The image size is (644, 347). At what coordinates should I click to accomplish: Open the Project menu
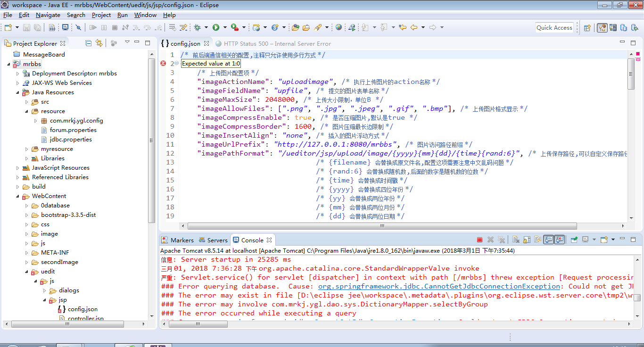click(101, 15)
